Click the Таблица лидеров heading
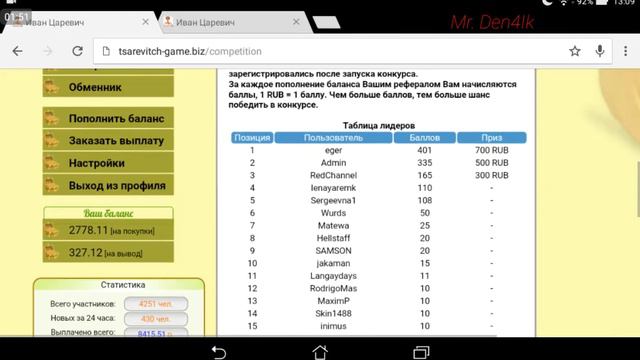The width and height of the screenshot is (640, 360). (x=378, y=126)
